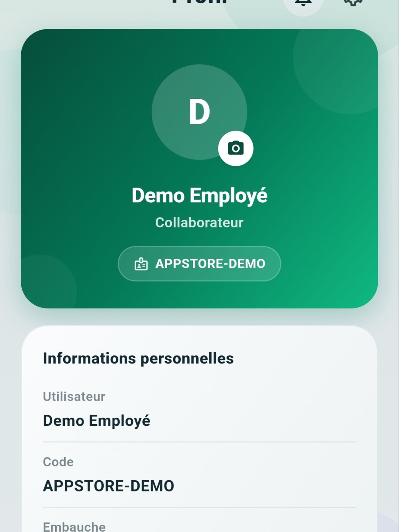Screen dimensions: 399x532
Task: Click the ID card icon in the badge
Action: coord(141,264)
